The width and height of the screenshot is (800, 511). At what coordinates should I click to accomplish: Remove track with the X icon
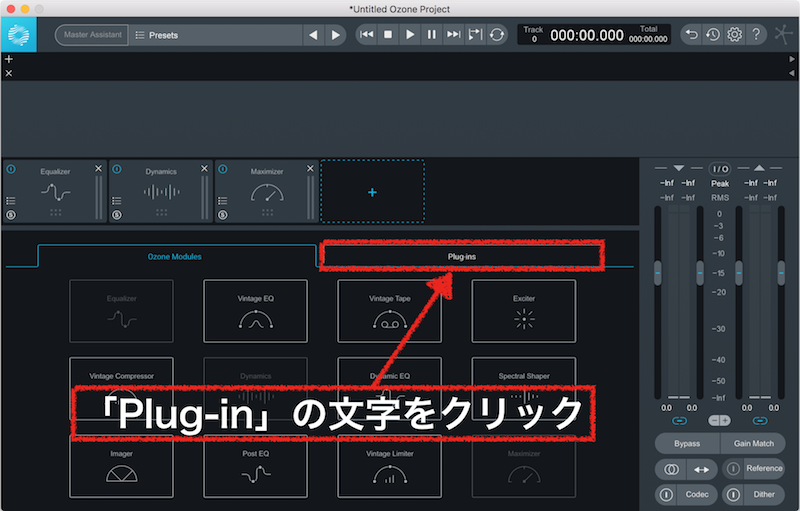pyautogui.click(x=9, y=73)
